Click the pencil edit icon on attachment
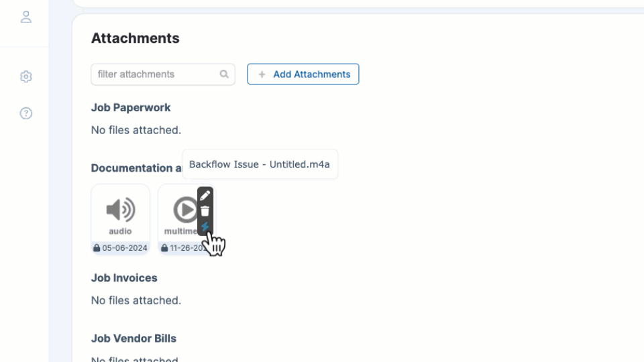The image size is (644, 362). [205, 196]
